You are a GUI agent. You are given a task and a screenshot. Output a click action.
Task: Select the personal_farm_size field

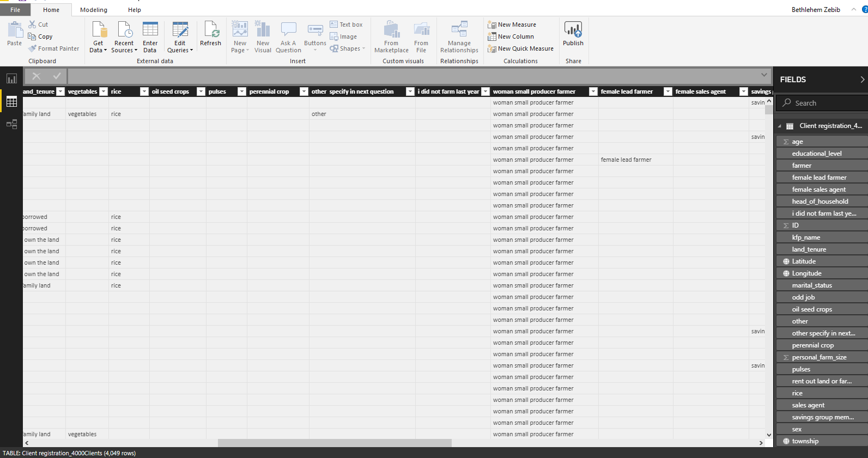[x=822, y=357]
